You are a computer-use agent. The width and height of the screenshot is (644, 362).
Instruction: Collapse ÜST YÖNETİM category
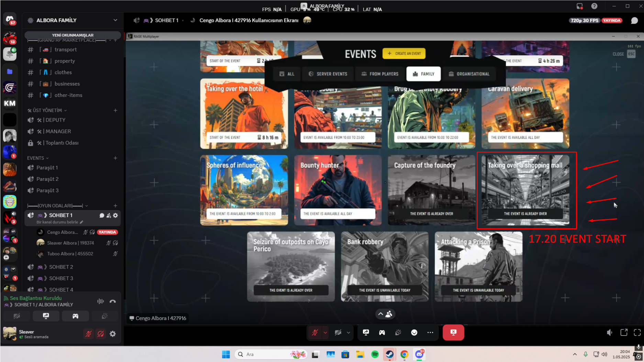point(47,110)
